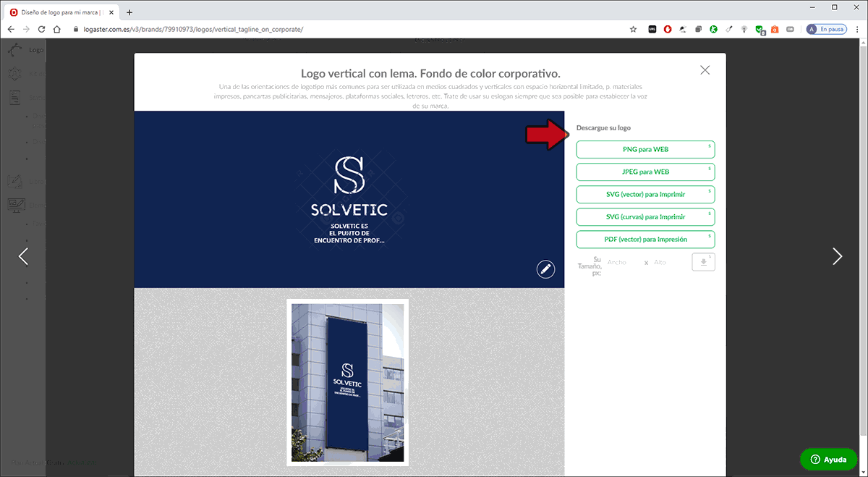Open the gray stacked squares extension
868x477 pixels.
[699, 29]
